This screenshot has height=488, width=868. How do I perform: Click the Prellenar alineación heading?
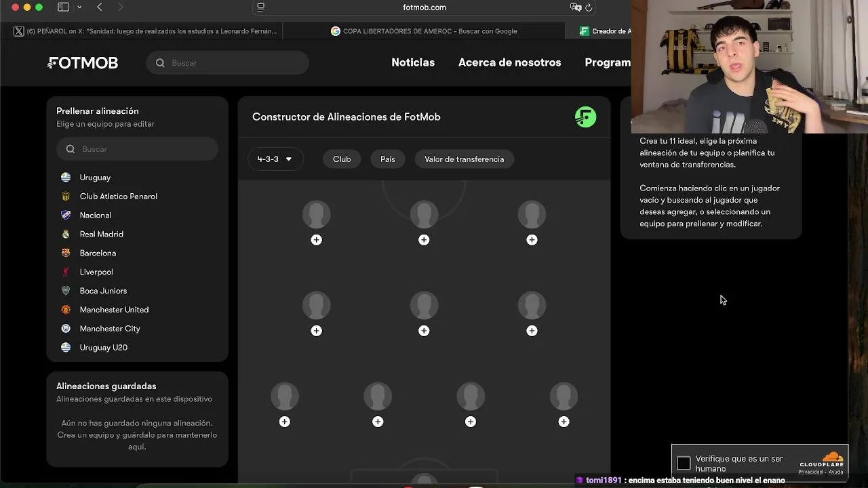pos(98,111)
